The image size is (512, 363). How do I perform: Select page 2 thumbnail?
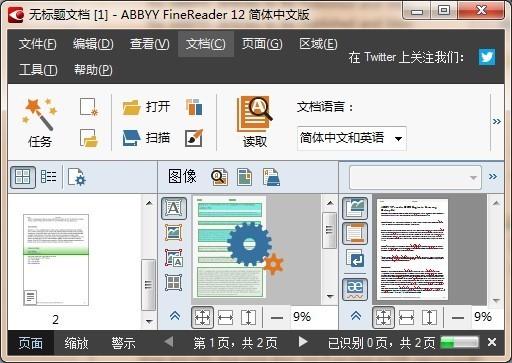56,260
